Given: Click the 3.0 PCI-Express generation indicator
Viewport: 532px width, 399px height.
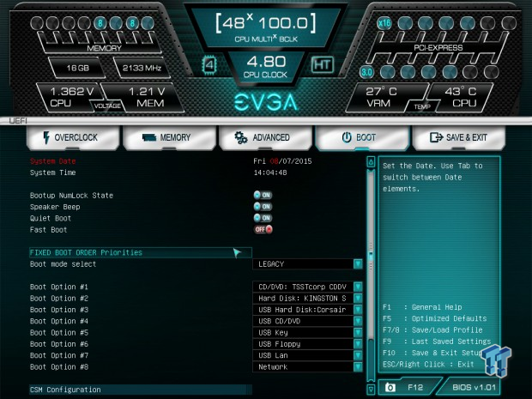Looking at the screenshot, I should (366, 72).
